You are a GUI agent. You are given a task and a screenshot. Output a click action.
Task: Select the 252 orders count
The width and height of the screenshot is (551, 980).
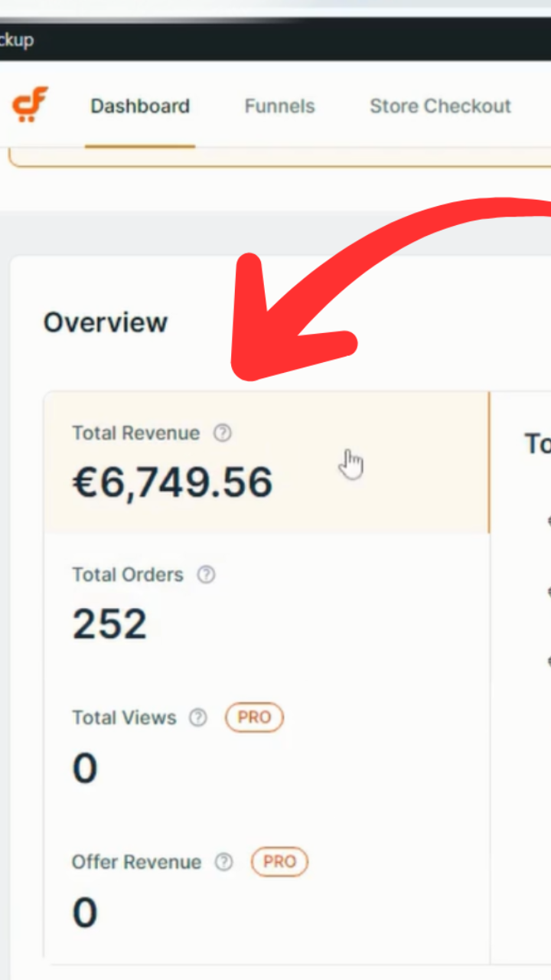(x=109, y=625)
